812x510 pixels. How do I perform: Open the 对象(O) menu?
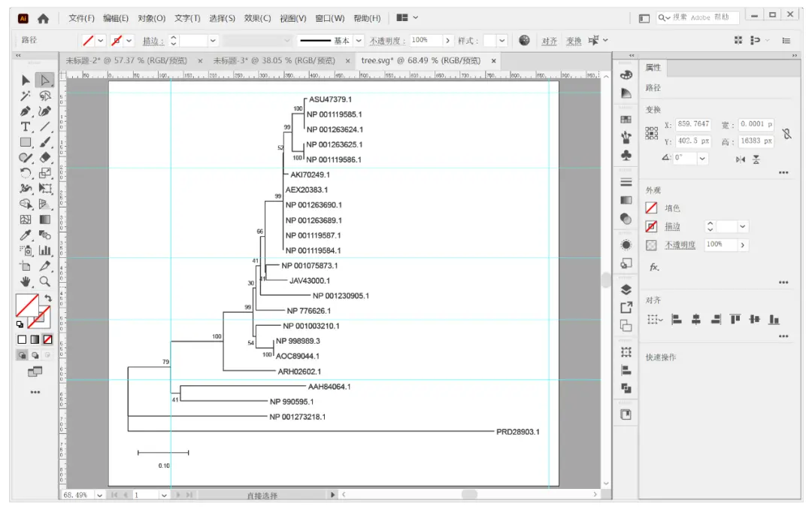coord(152,18)
